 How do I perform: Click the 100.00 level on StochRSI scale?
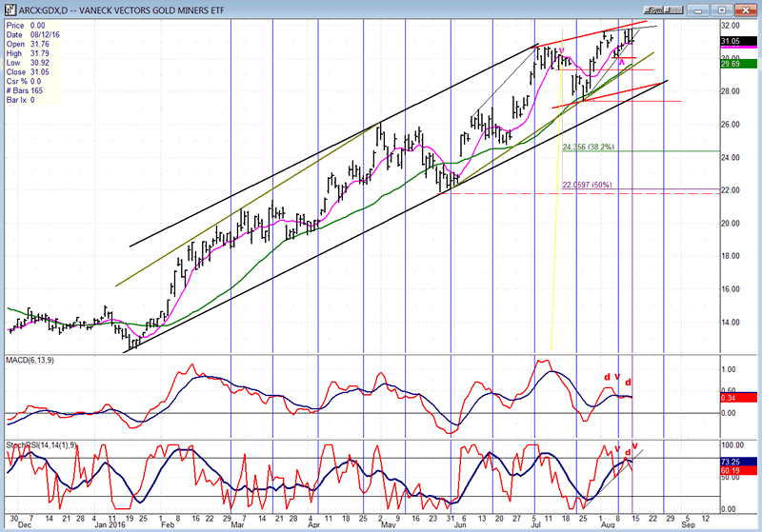pos(733,444)
